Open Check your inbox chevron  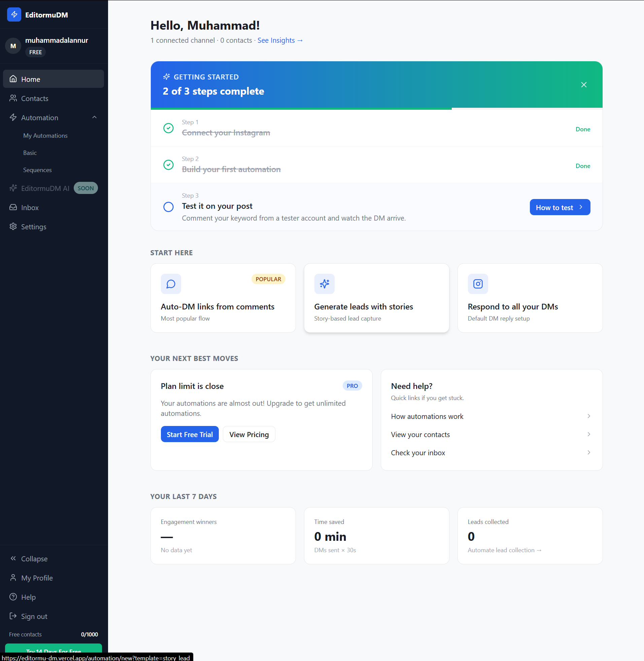click(x=589, y=453)
